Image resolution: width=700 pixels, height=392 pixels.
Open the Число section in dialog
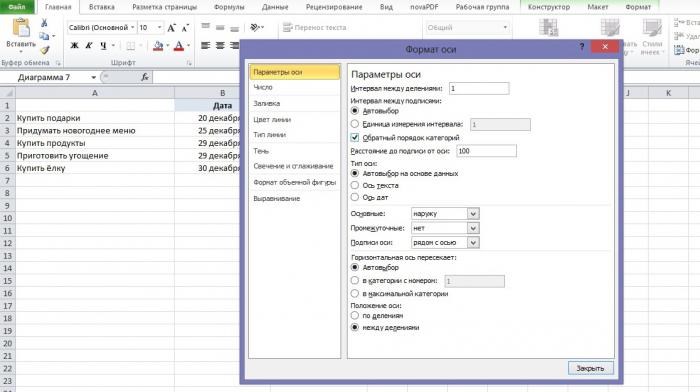294,87
